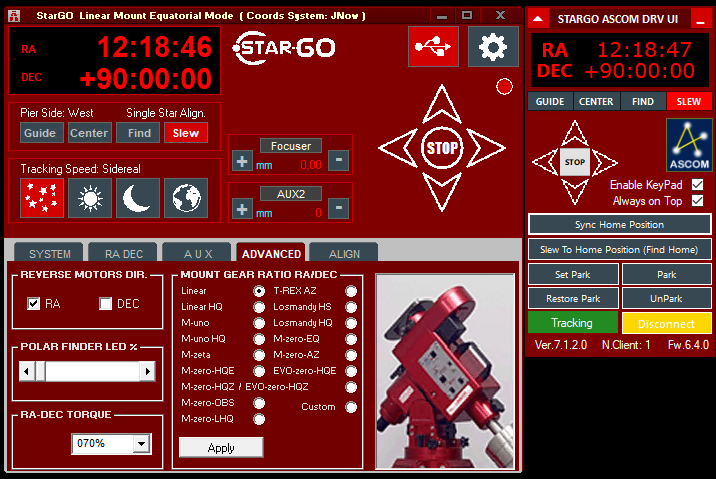The height and width of the screenshot is (479, 716).
Task: Click ASCOM panel square STOP button
Action: (575, 162)
